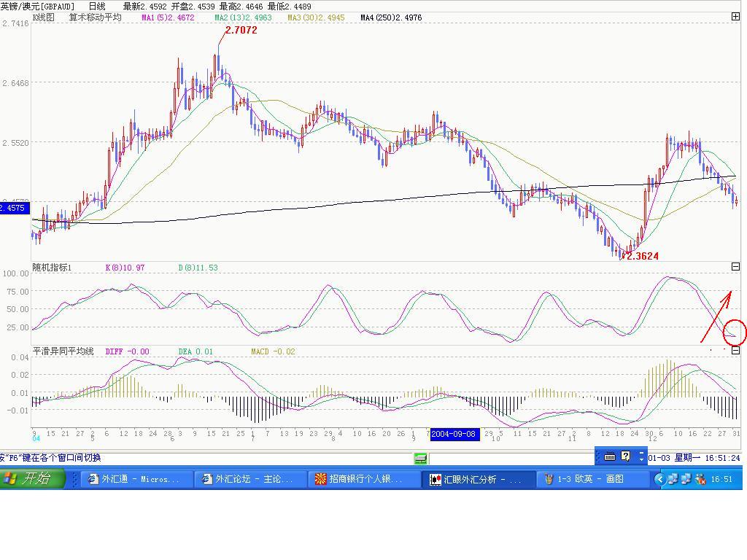Image resolution: width=747 pixels, height=560 pixels.
Task: Click the MA3 (30)2.4945 legend entry
Action: click(x=316, y=17)
